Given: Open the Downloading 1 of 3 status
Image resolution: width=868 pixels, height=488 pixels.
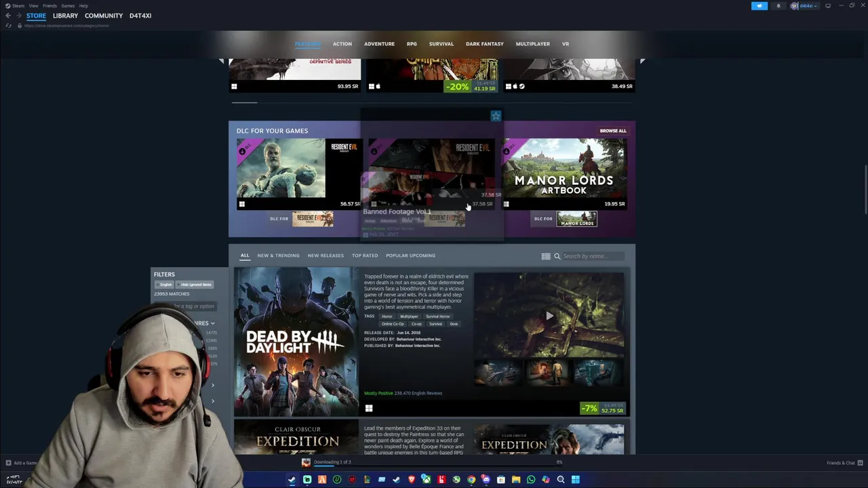Looking at the screenshot, I should (x=332, y=462).
